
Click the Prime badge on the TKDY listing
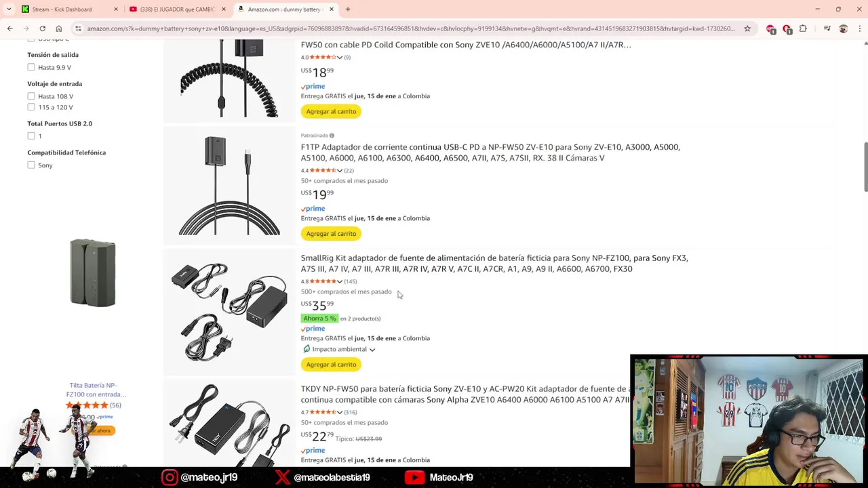(313, 451)
